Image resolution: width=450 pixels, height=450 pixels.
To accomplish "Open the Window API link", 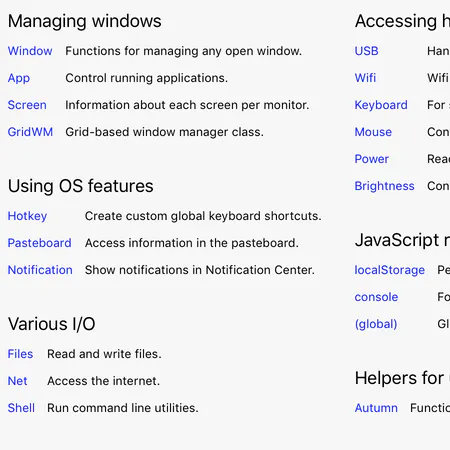I will [30, 51].
